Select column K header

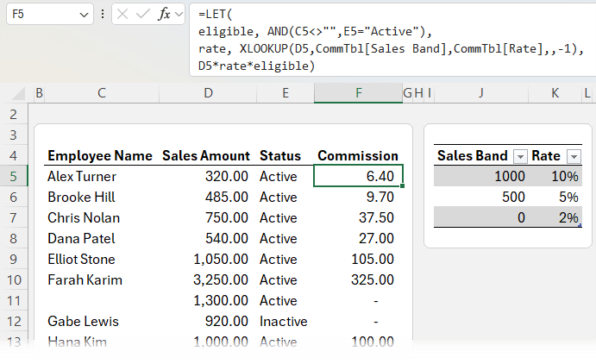tap(555, 93)
